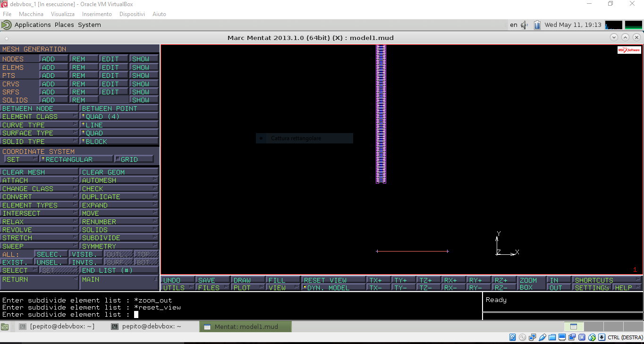Open the Dispositivi menu in VirtualBox

132,14
